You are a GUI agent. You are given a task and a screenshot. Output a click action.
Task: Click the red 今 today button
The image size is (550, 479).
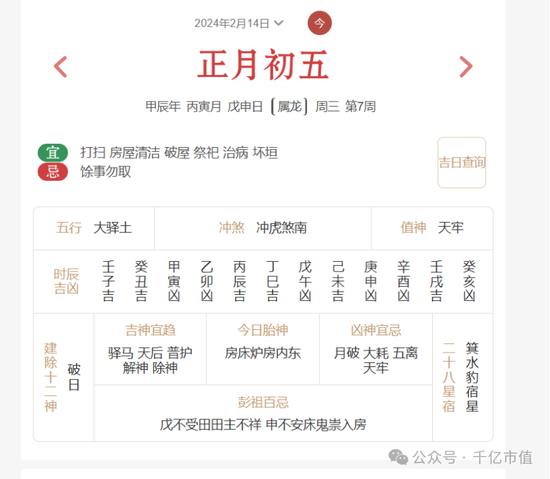click(319, 23)
